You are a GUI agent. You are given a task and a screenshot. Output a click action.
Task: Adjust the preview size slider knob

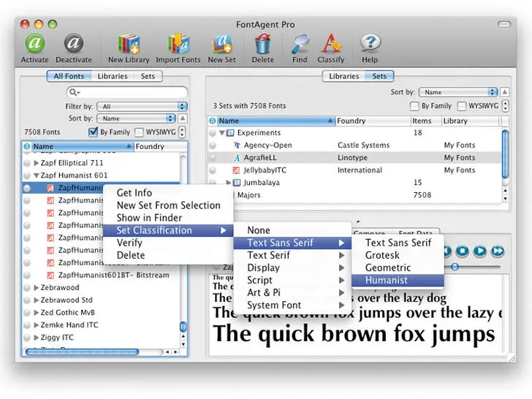[x=455, y=267]
